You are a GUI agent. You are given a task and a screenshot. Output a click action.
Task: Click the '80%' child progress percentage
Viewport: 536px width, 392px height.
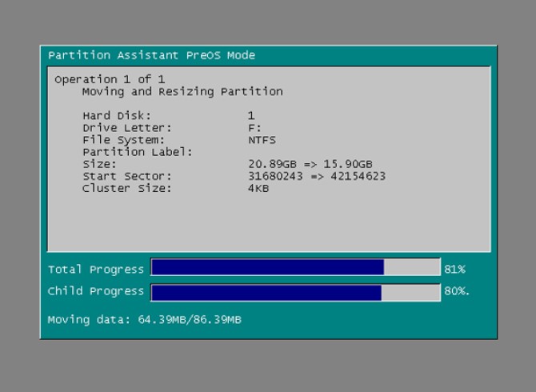point(457,291)
